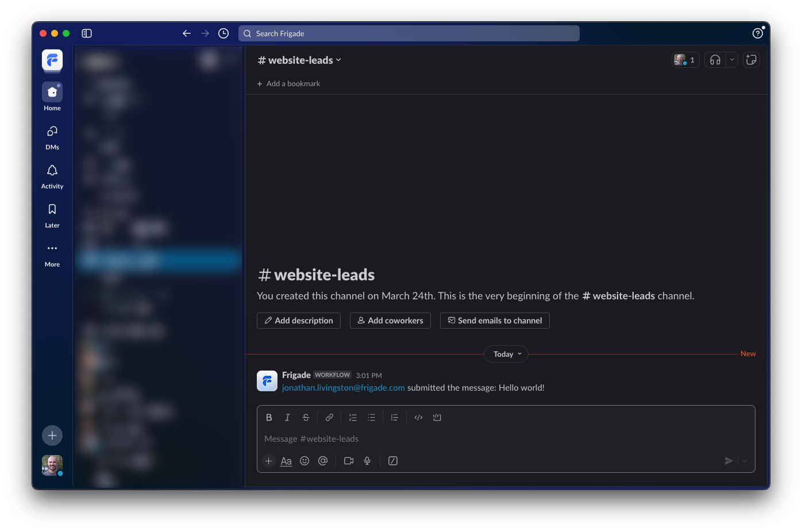Open the jonathan.livingston@frigade.com link
The image size is (802, 532).
[344, 388]
